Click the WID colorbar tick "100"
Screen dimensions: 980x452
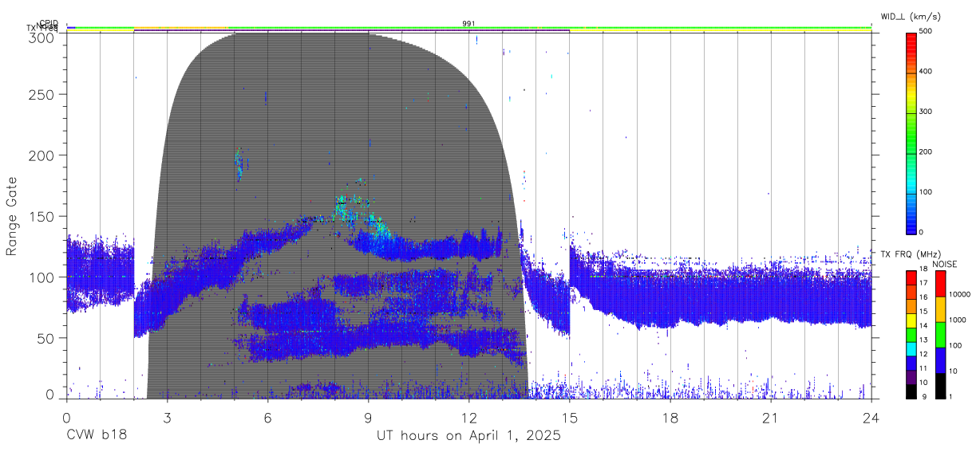926,191
